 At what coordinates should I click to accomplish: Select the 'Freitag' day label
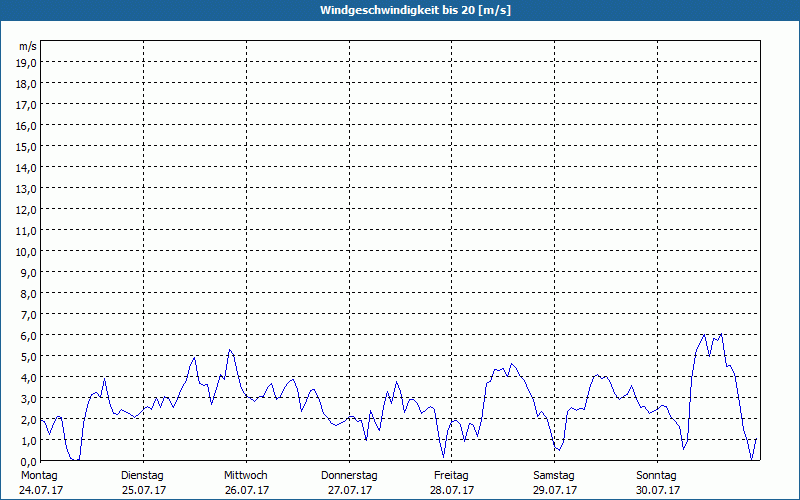pyautogui.click(x=451, y=476)
